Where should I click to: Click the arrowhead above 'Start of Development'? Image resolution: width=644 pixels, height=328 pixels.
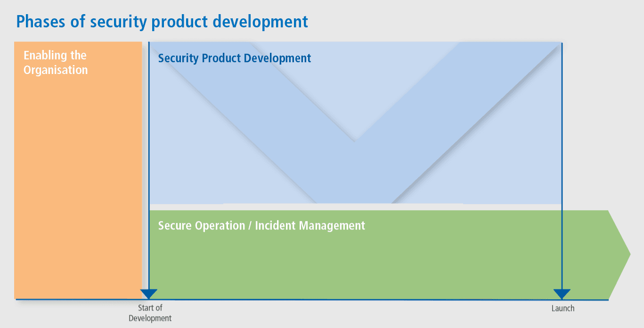[149, 294]
